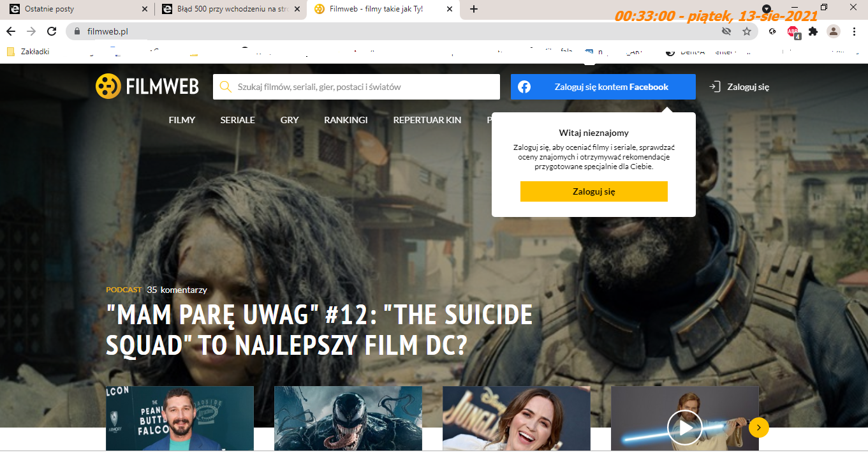The image size is (868, 455).
Task: Bookmark the page with the star icon
Action: coord(746,31)
